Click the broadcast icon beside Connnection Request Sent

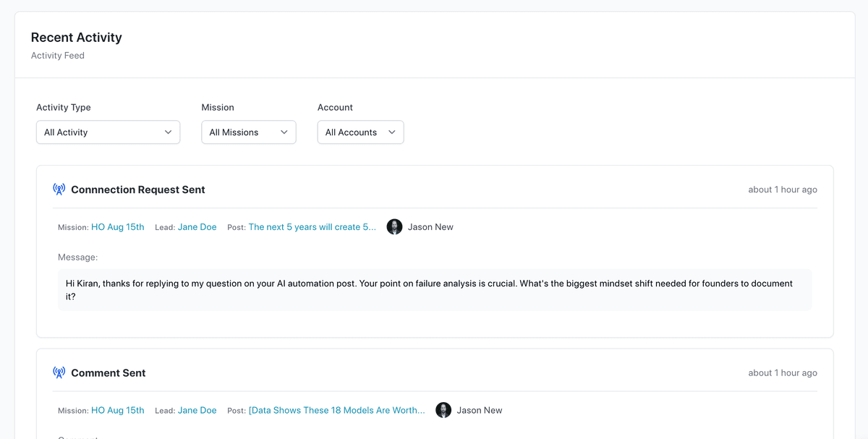coord(59,189)
